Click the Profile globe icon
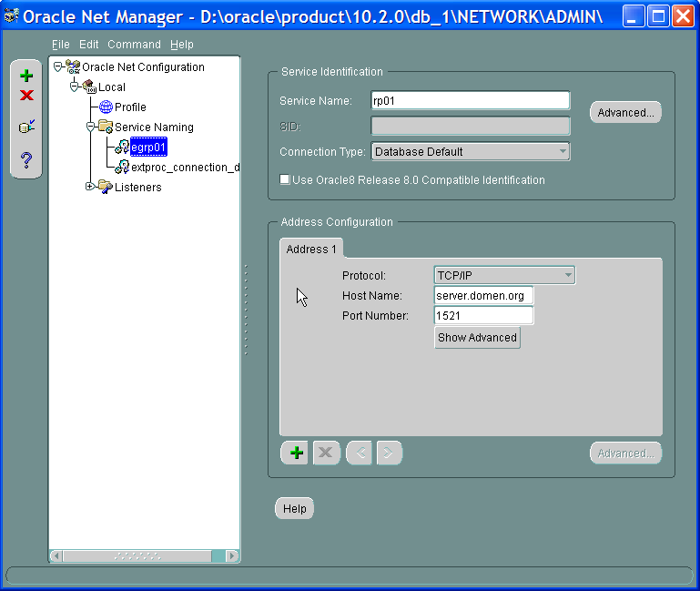The width and height of the screenshot is (700, 591). pyautogui.click(x=106, y=107)
